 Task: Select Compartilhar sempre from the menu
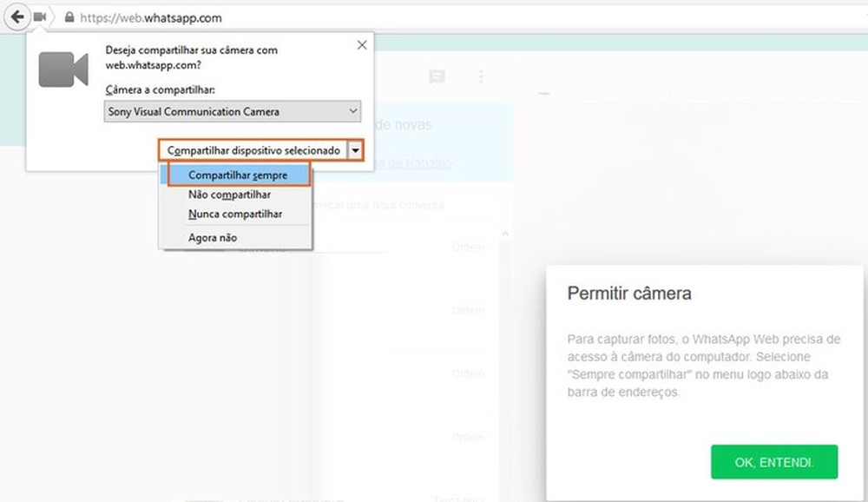pos(237,175)
